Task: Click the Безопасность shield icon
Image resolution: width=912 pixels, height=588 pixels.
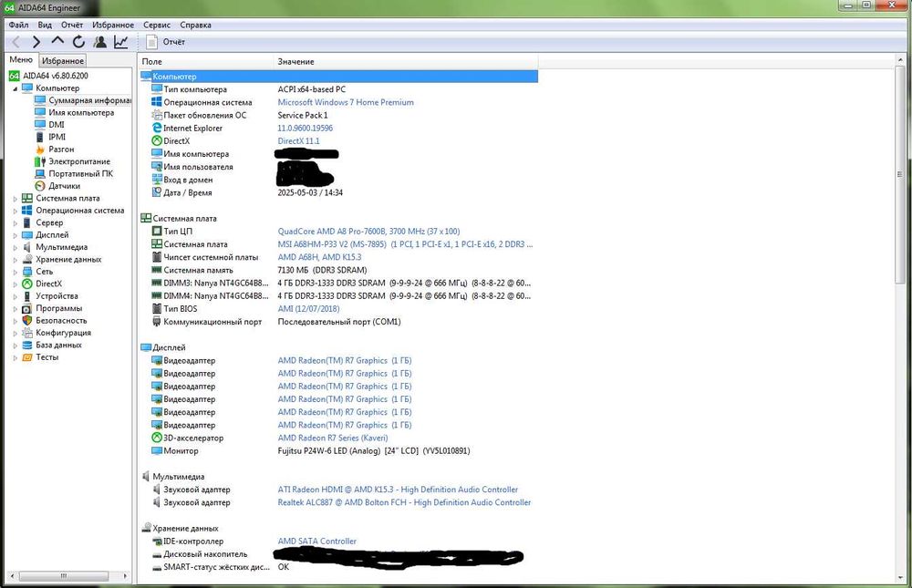Action: pyautogui.click(x=26, y=321)
